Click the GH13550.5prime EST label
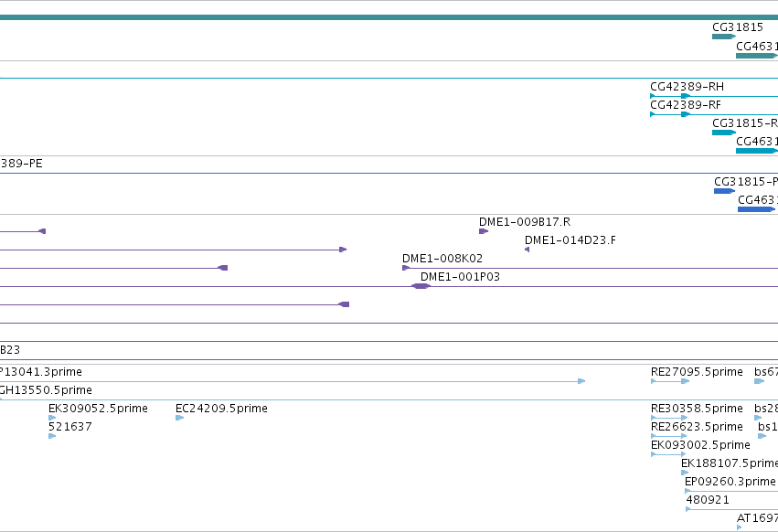The image size is (778, 532). coord(46,390)
